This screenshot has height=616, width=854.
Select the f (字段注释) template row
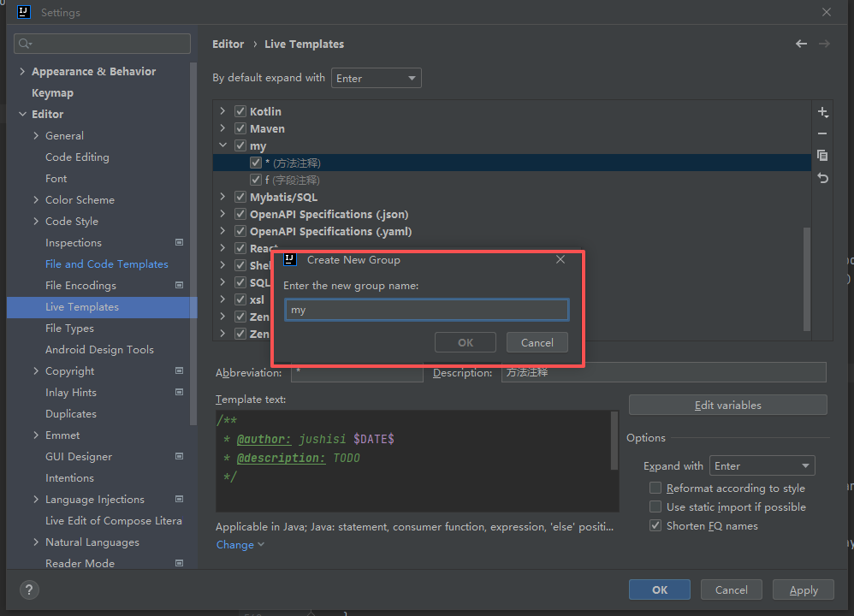point(512,180)
